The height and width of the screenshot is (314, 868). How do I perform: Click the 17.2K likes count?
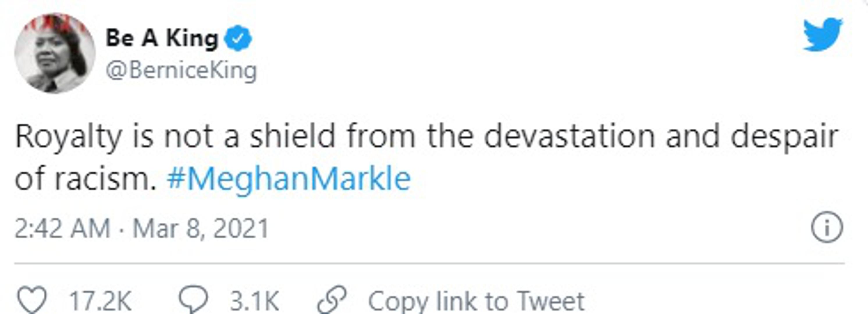click(x=100, y=301)
